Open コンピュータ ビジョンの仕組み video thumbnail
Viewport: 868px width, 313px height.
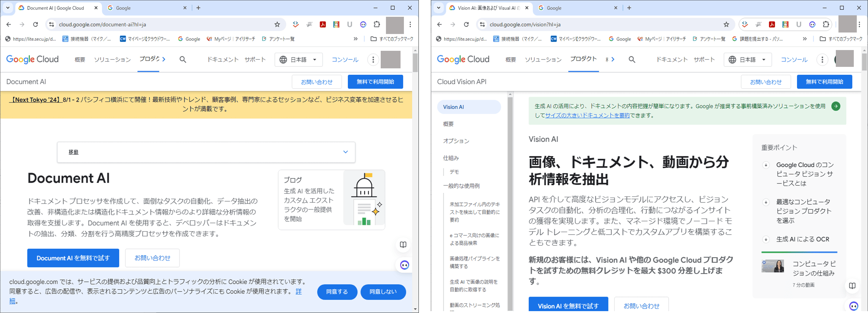(773, 266)
